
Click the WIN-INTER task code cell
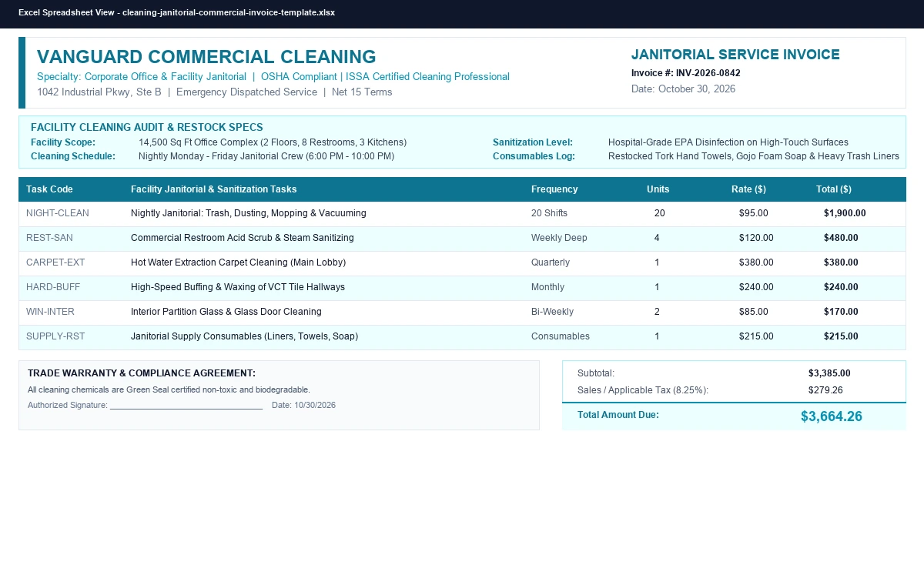coord(50,312)
